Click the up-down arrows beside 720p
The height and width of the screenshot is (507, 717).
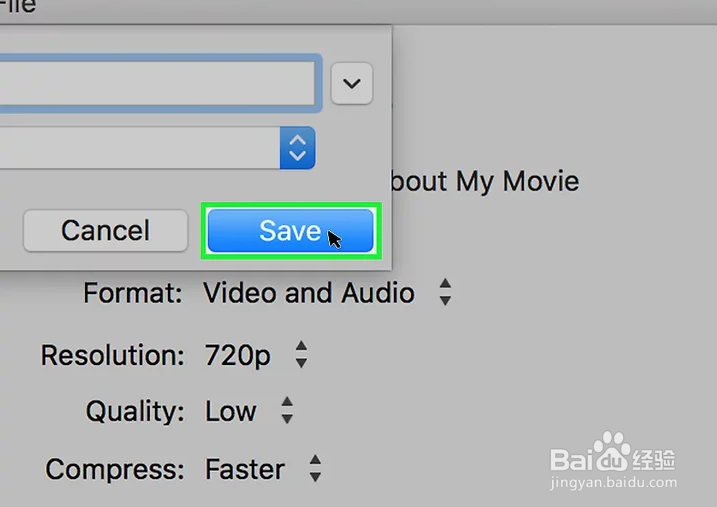tap(301, 354)
